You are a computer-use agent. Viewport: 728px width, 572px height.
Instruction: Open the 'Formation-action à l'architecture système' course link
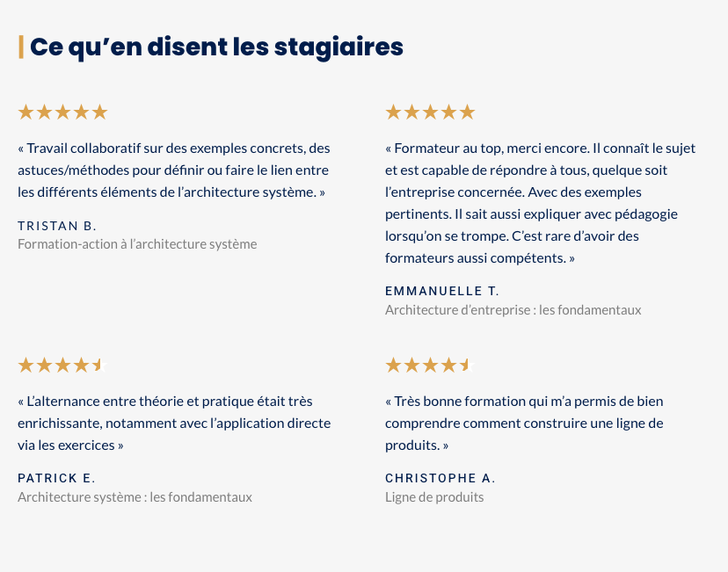tap(137, 244)
